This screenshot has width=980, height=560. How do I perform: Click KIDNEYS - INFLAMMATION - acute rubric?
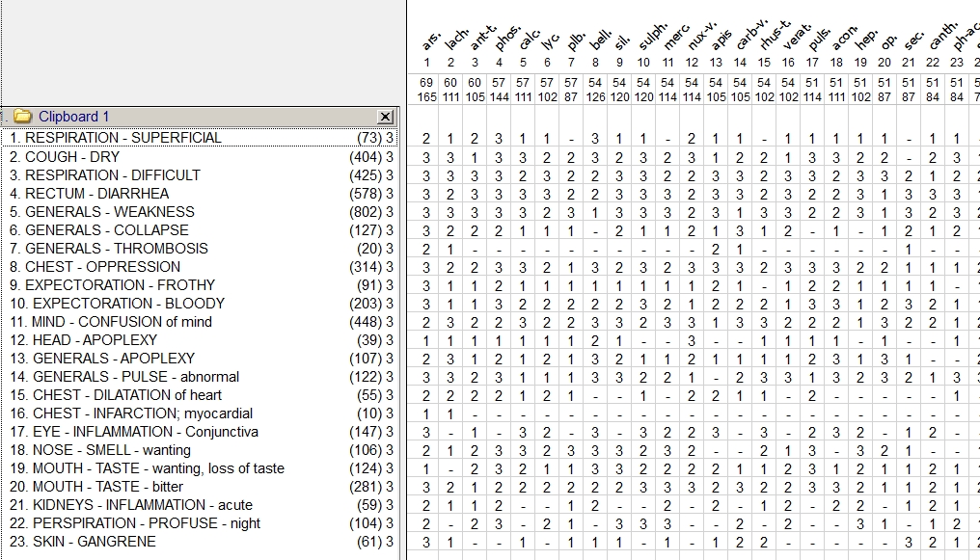pos(200,504)
